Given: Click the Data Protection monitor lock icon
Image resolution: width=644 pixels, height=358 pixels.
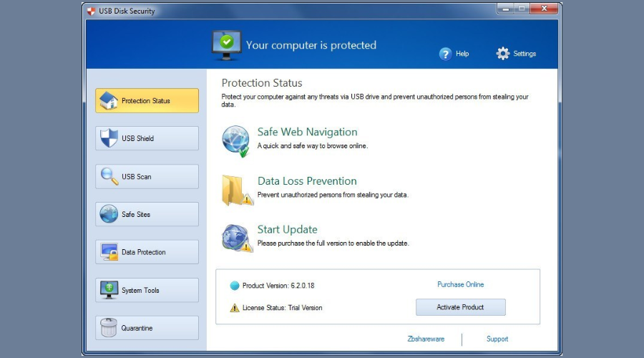Looking at the screenshot, I should point(109,252).
